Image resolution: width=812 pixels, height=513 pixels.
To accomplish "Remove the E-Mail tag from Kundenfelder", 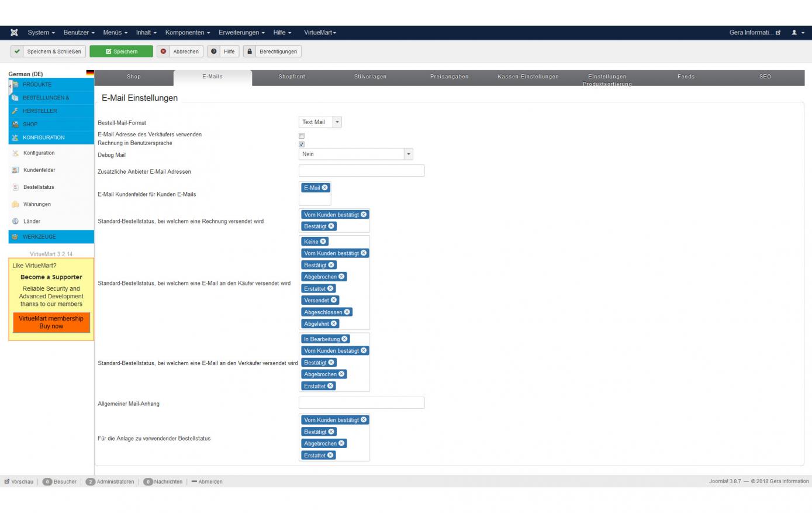I will click(325, 188).
